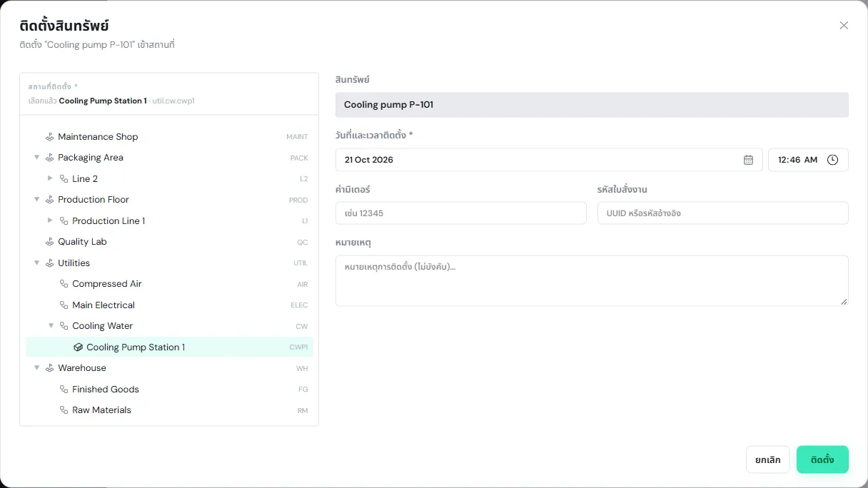Collapse the Packaging Area tree node
Viewport: 868px width, 488px height.
pyautogui.click(x=36, y=158)
